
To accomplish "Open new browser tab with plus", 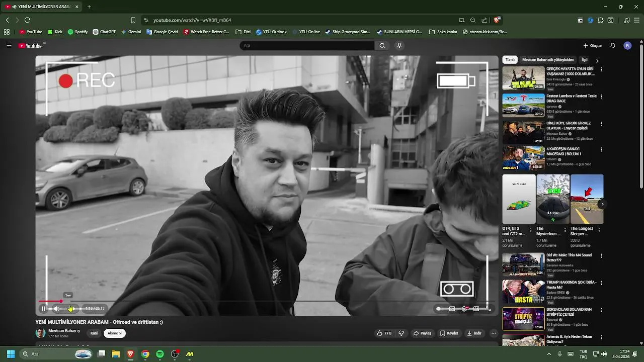I will click(x=89, y=7).
